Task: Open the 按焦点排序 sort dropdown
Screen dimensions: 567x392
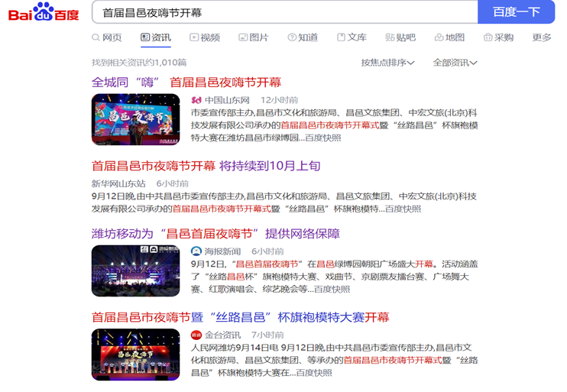Action: click(387, 63)
